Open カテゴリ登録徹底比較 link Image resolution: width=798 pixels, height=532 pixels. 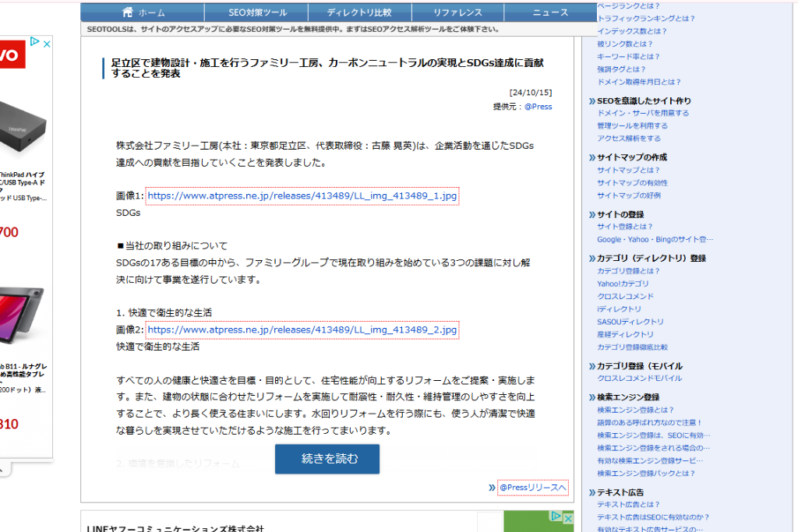coord(632,347)
